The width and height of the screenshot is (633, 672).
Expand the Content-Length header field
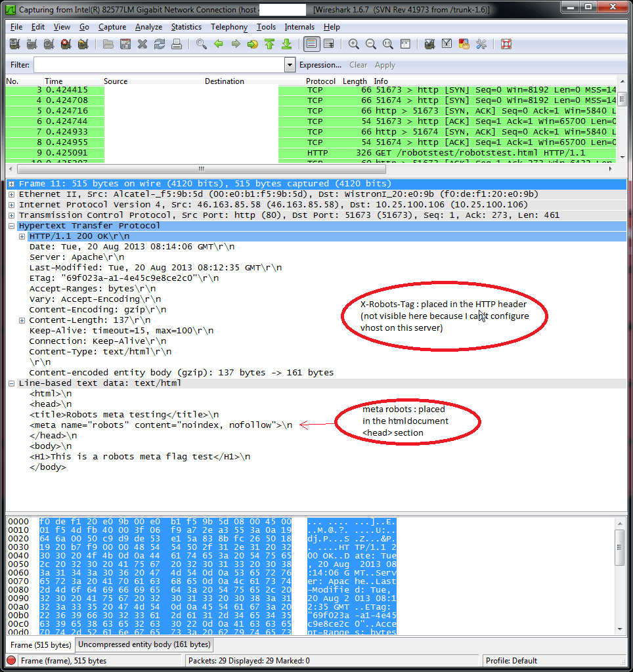coord(22,320)
